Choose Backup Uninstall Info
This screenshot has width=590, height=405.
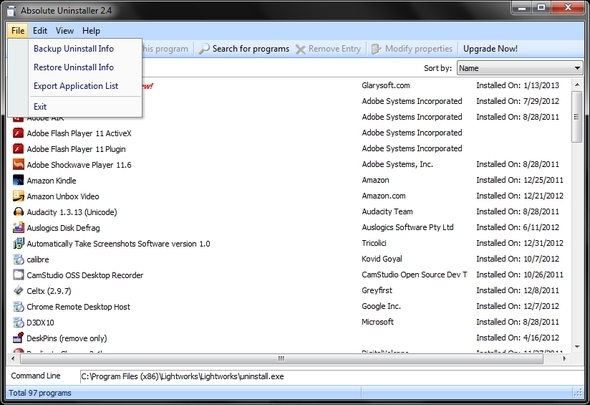click(74, 49)
